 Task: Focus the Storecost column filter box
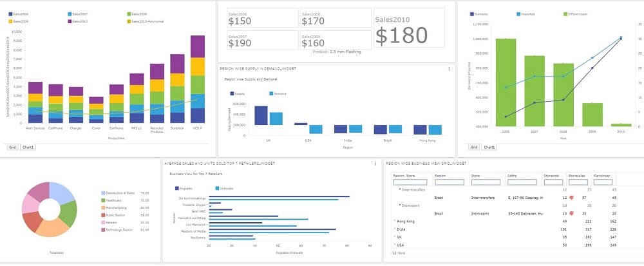[x=553, y=182]
